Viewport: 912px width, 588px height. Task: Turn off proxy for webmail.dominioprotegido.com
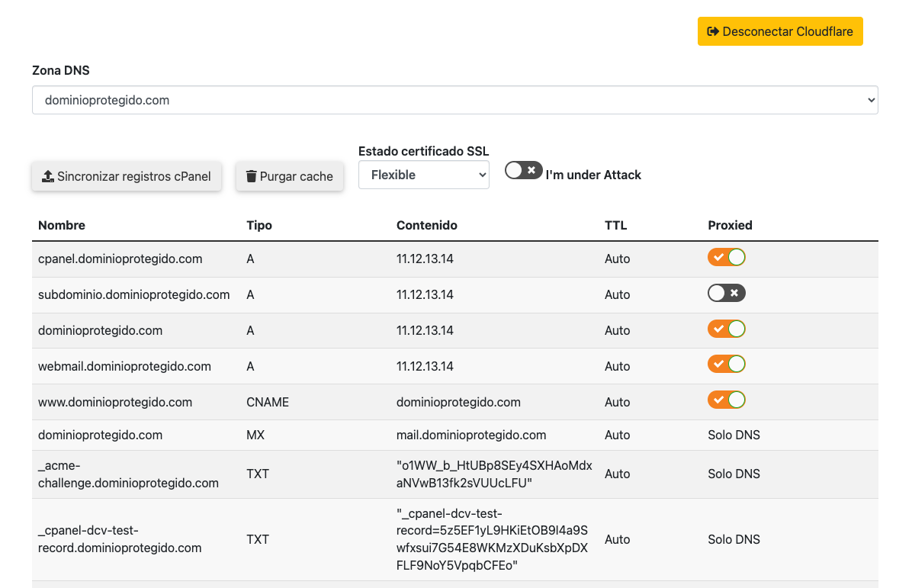coord(726,365)
